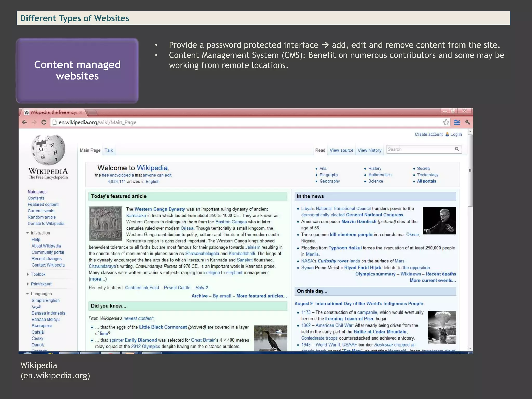Click the user icon beside Log in
Screen dimensions: 532x399
[447, 134]
